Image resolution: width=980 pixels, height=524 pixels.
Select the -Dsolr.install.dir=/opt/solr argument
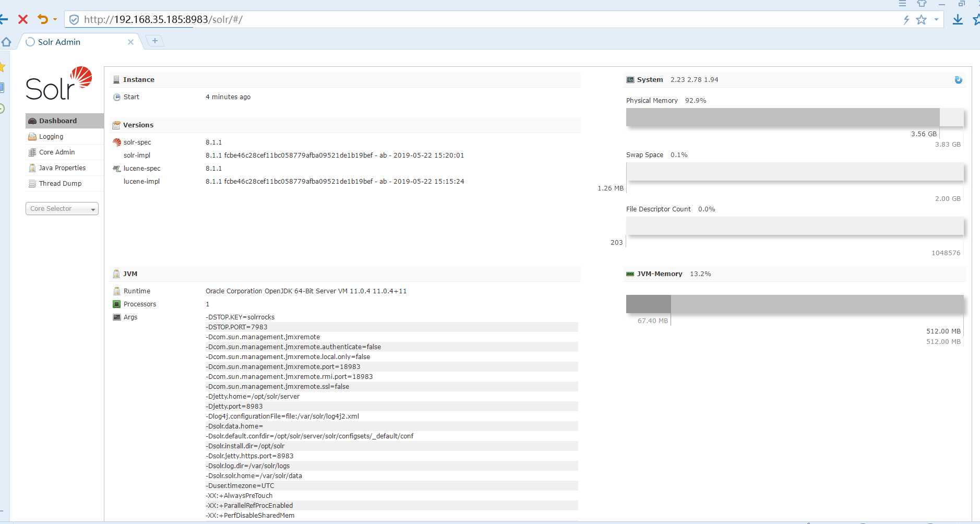click(245, 446)
